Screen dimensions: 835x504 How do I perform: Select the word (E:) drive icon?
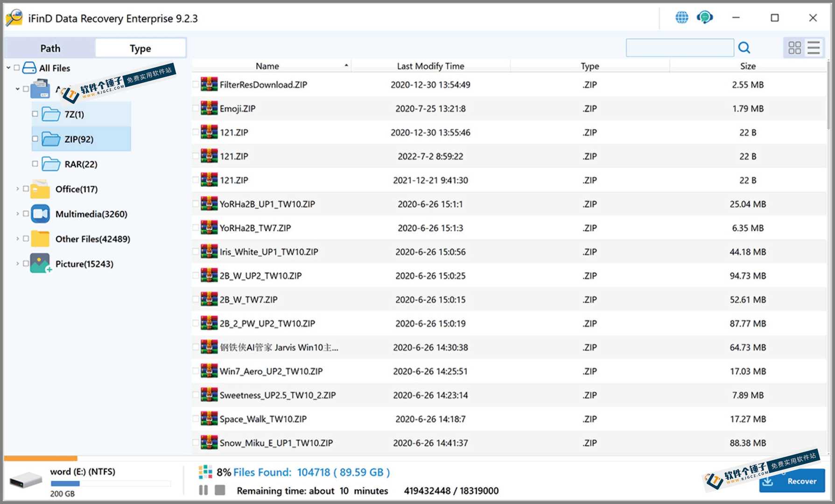[26, 480]
